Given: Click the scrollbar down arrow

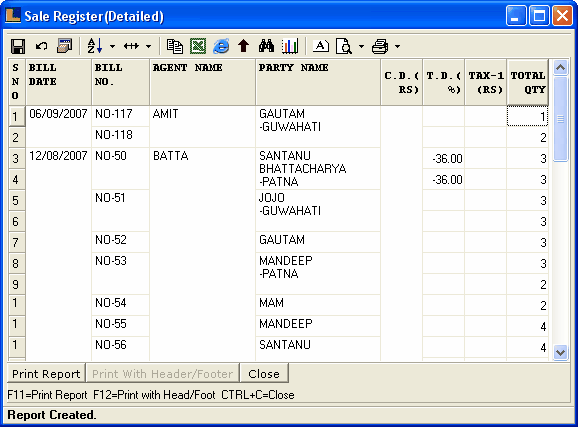Looking at the screenshot, I should (x=560, y=352).
